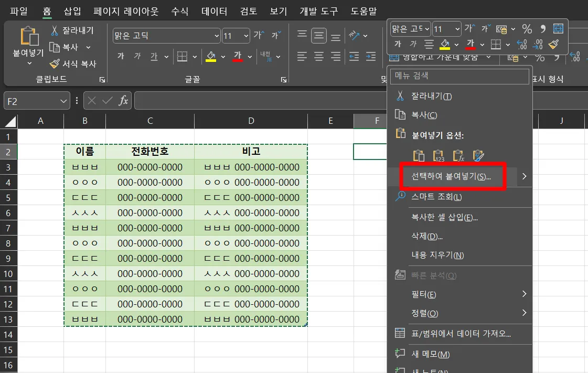The width and height of the screenshot is (588, 373).
Task: Toggle align right in ribbon
Action: coord(336,57)
